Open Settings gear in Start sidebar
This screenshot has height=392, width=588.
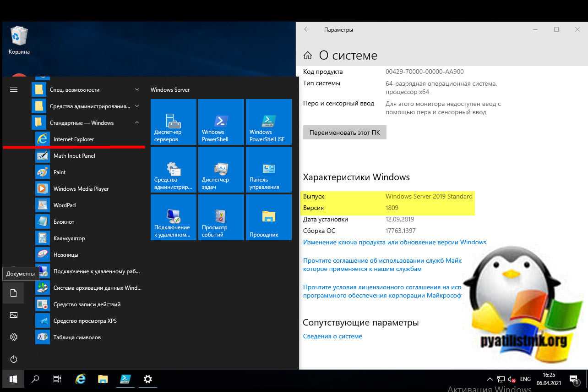(x=14, y=337)
